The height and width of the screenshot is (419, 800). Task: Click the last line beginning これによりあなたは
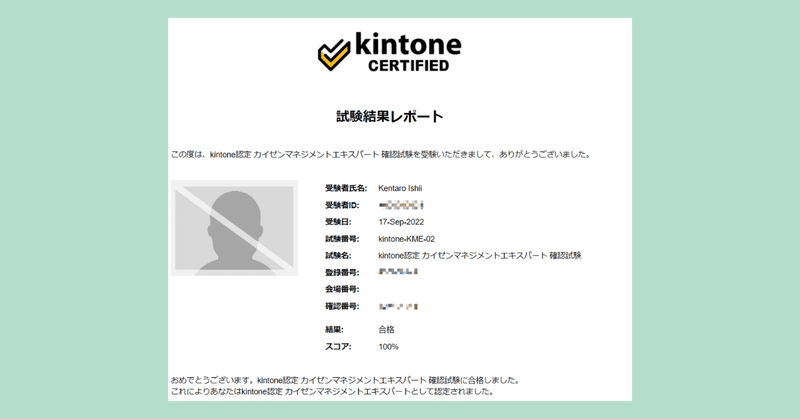point(332,392)
